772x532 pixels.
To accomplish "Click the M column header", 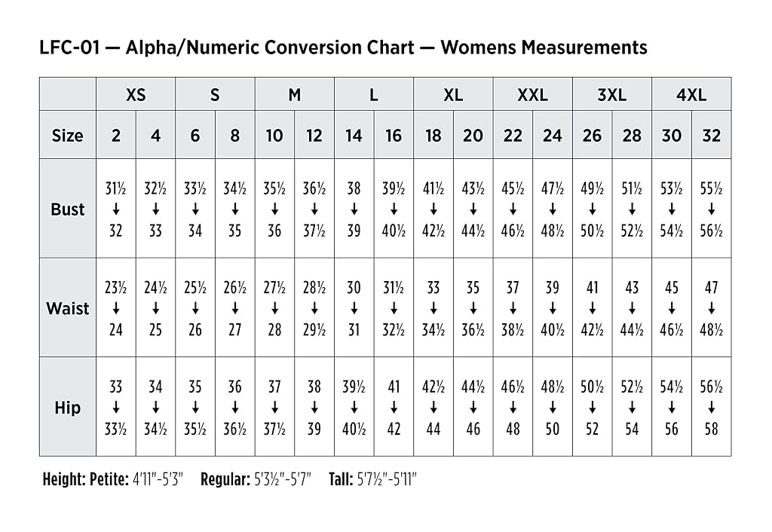I will (x=295, y=94).
